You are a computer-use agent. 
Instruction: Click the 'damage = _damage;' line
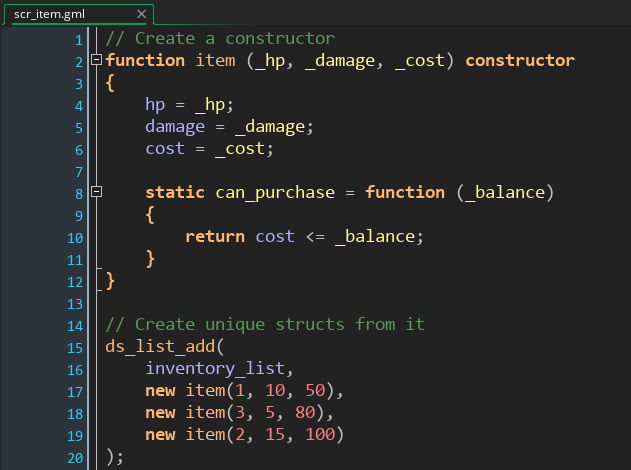point(229,127)
